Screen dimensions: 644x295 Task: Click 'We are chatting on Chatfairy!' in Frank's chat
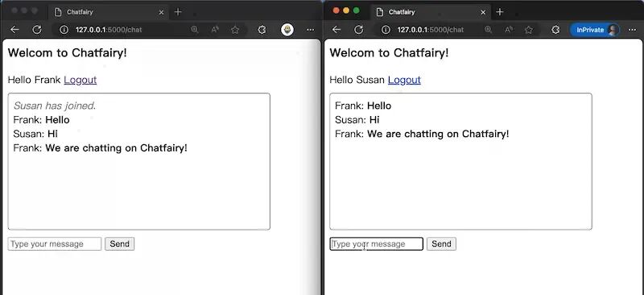[x=116, y=147]
